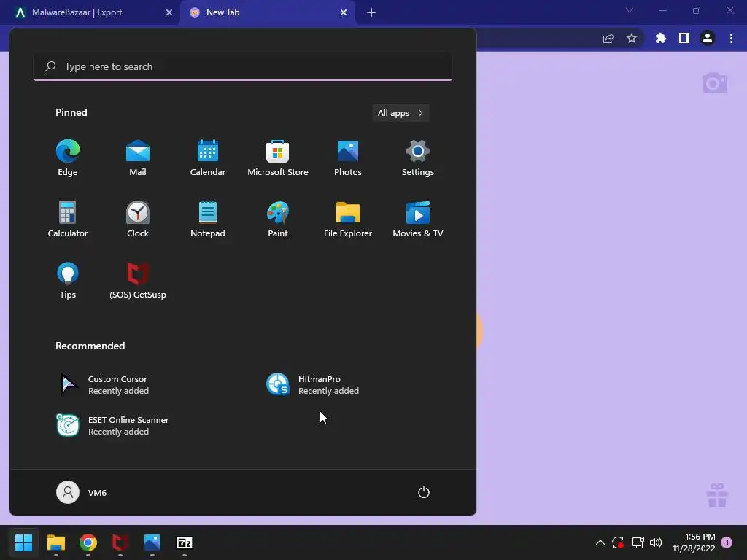Image resolution: width=747 pixels, height=560 pixels.
Task: Close the New Tab tab
Action: (x=344, y=12)
